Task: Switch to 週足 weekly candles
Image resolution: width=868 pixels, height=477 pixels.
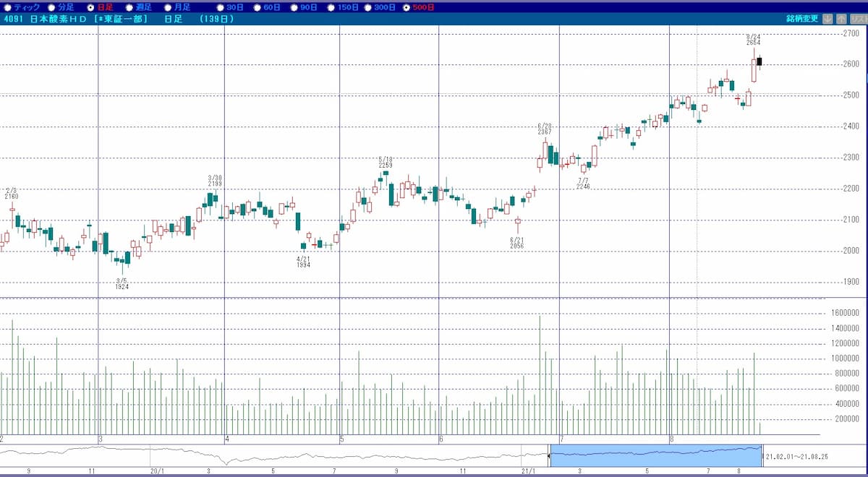Action: (129, 7)
